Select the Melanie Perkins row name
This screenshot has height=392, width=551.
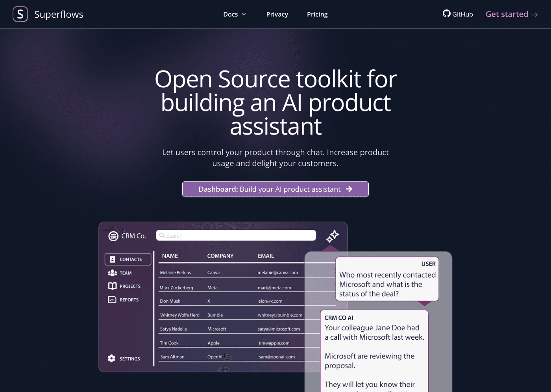pos(176,272)
